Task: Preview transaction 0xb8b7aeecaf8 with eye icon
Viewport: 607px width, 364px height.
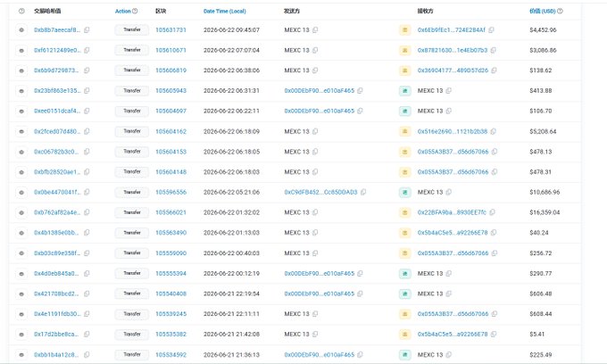Action: click(x=21, y=29)
